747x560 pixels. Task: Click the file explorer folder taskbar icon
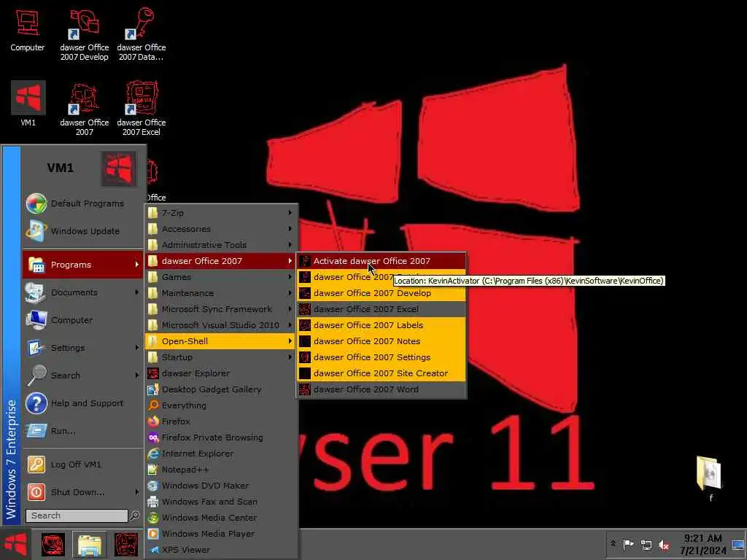(x=90, y=545)
